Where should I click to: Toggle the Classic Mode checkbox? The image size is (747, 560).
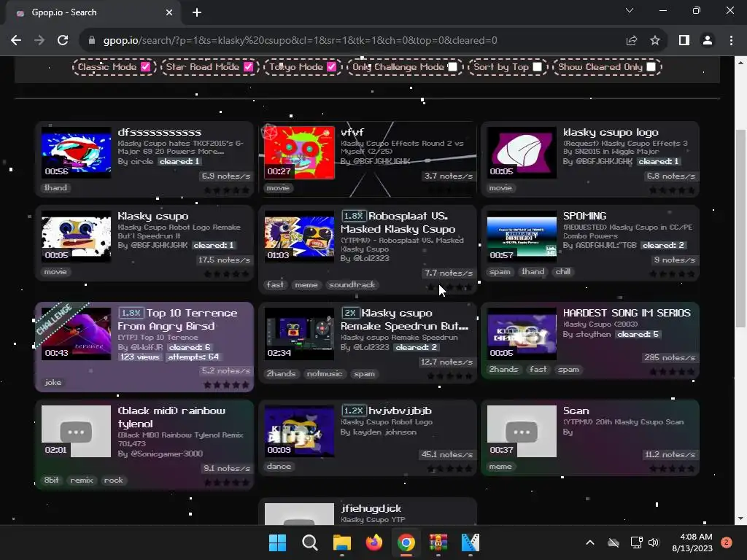146,66
